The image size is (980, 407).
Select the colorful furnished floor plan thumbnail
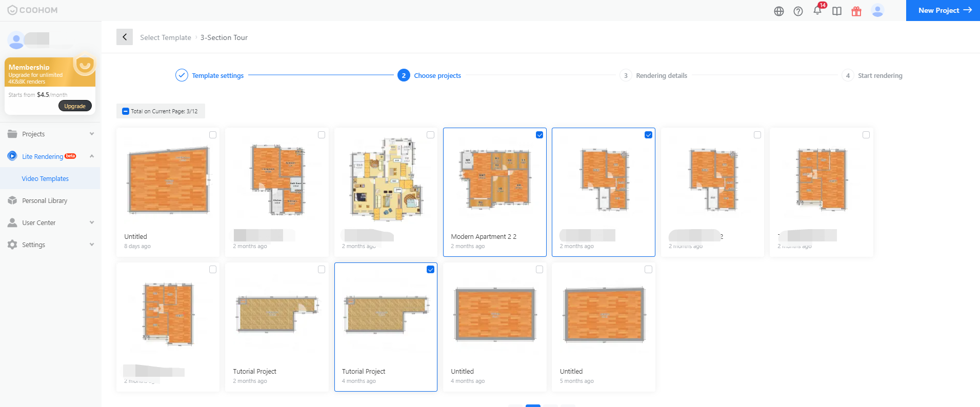386,179
